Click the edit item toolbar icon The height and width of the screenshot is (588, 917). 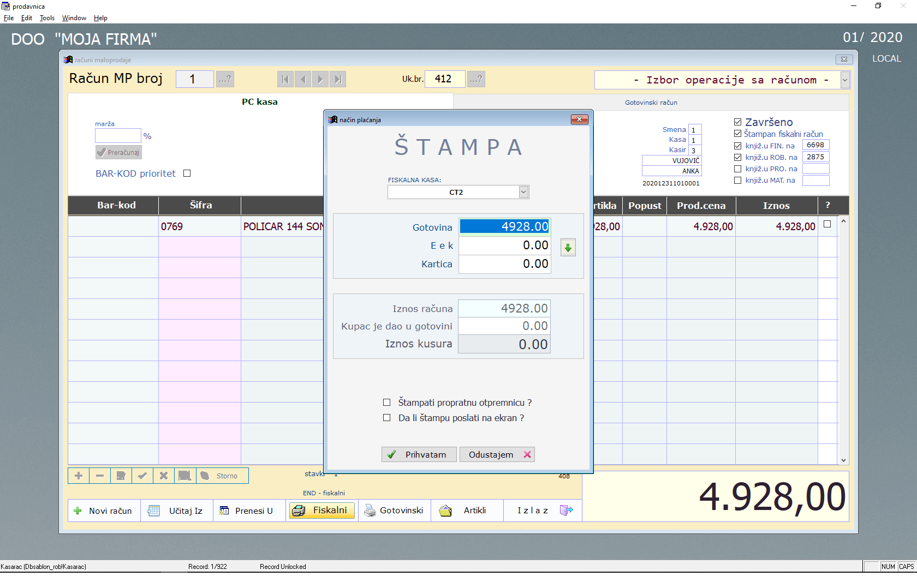click(x=121, y=476)
